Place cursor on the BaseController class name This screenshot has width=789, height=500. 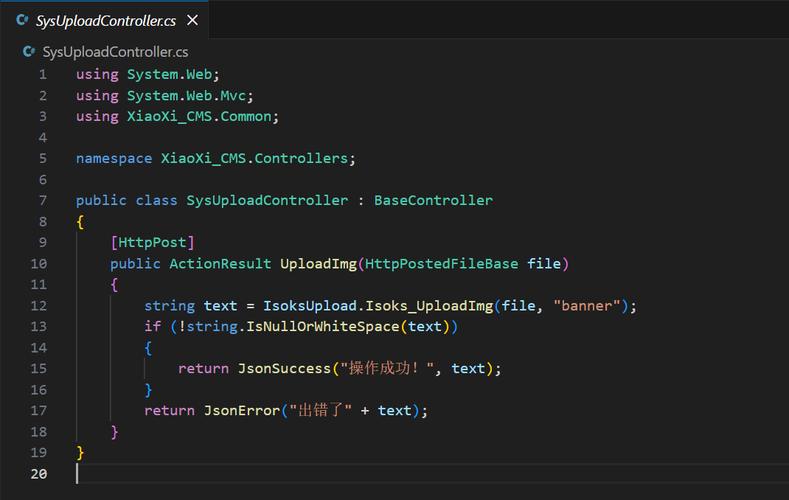point(433,201)
